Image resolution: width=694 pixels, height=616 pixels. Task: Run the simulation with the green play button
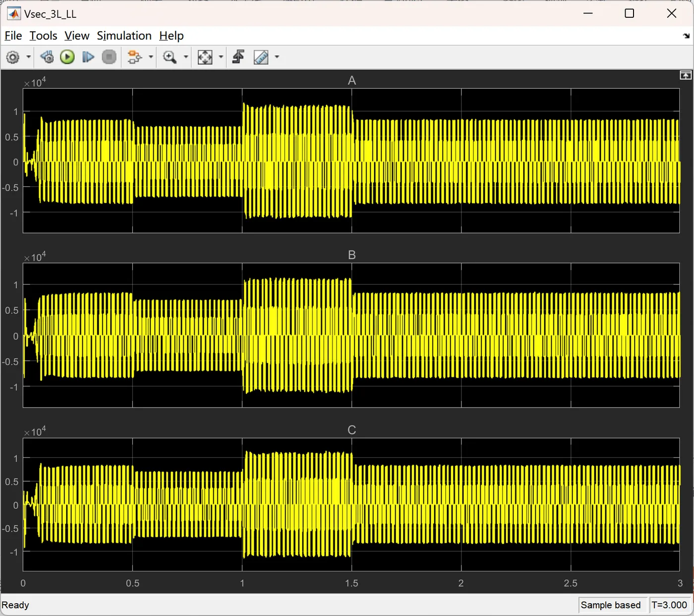[67, 57]
